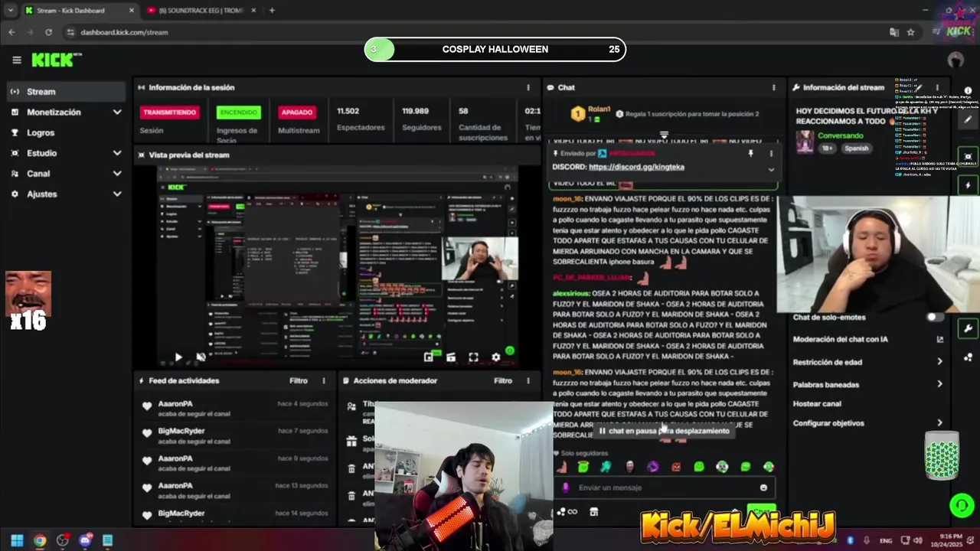Resume chat via 'chat en pausa' button
Screen dimensions: 980x551
click(x=663, y=431)
